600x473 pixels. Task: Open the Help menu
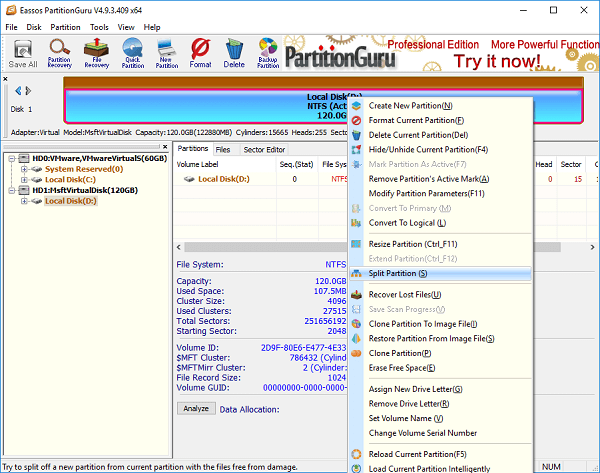pos(152,27)
